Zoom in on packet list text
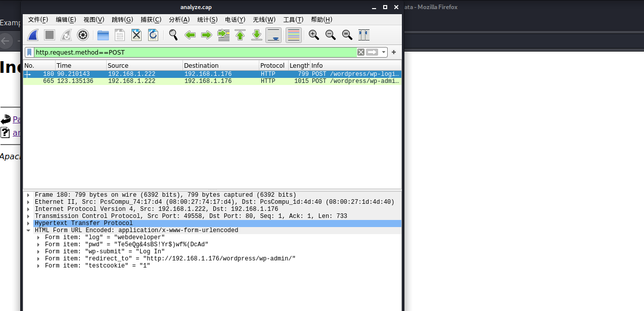The height and width of the screenshot is (311, 644). [314, 35]
